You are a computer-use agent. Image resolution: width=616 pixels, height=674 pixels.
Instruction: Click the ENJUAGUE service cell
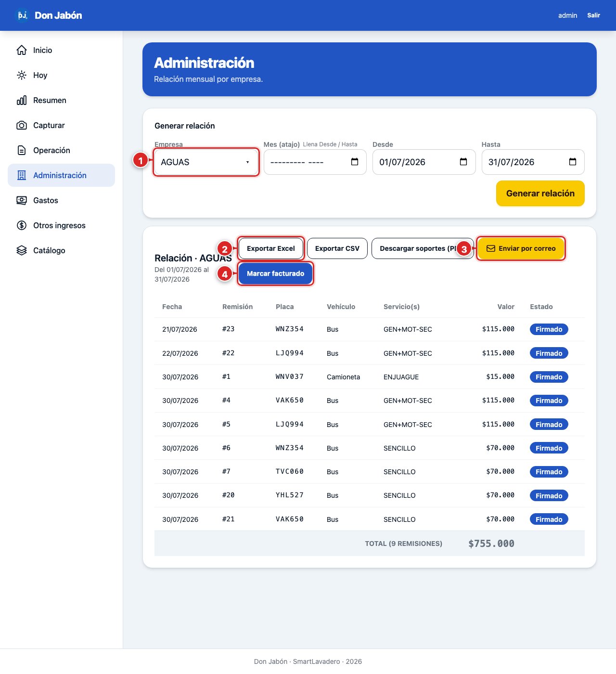coord(401,377)
